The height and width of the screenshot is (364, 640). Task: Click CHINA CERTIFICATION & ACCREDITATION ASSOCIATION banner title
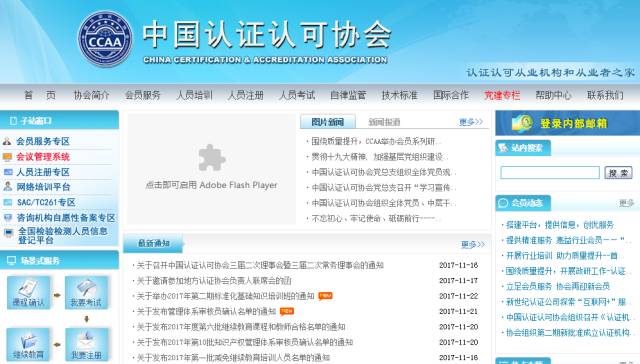(x=265, y=60)
